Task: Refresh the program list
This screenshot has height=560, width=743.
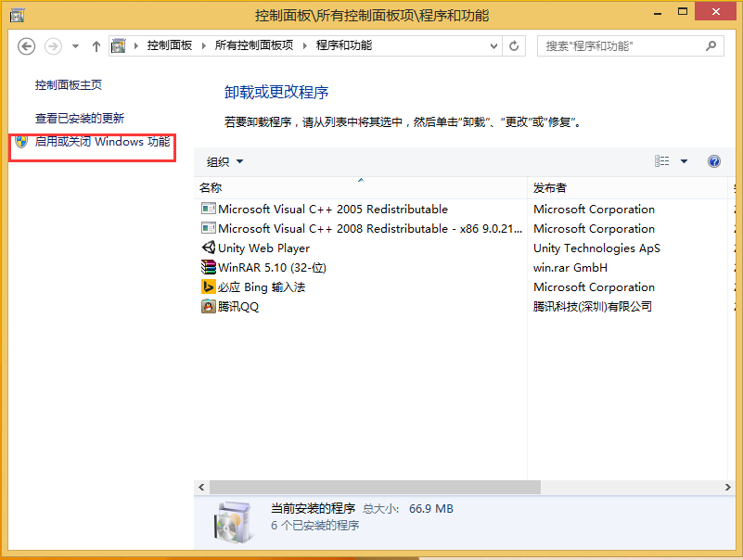Action: (x=514, y=46)
